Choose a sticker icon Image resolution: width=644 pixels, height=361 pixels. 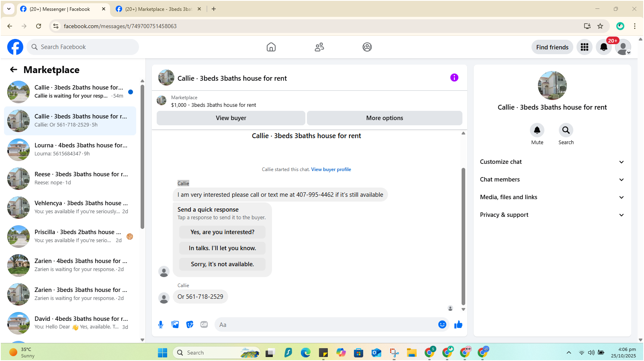pyautogui.click(x=190, y=324)
